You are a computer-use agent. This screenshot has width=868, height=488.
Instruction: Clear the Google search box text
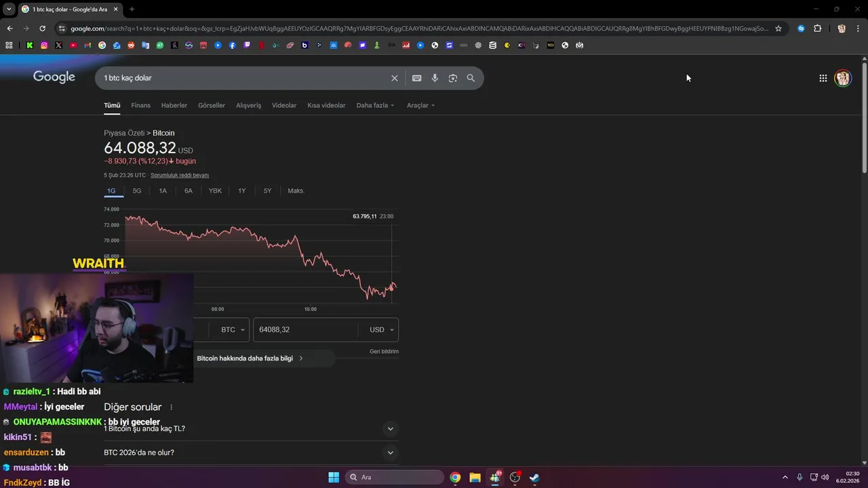[394, 78]
